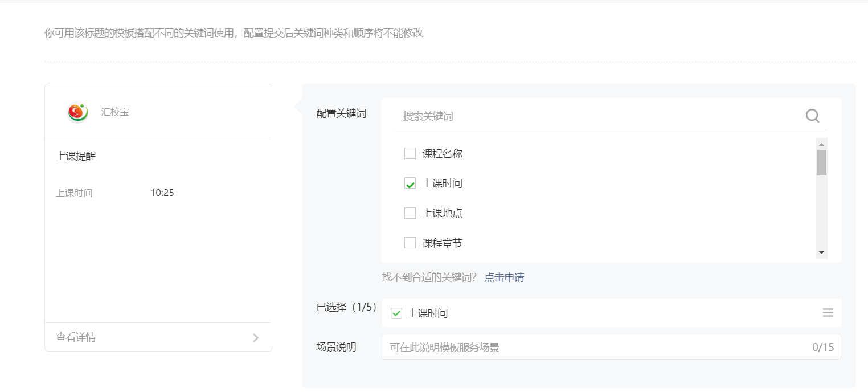Click the search magnifier icon
The height and width of the screenshot is (392, 868).
coord(812,116)
